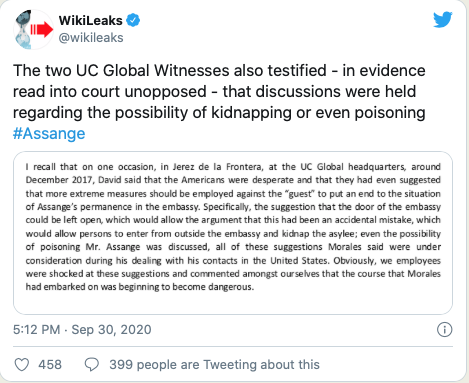Visit the @wikileaks handle link
The image size is (469, 383).
click(91, 38)
